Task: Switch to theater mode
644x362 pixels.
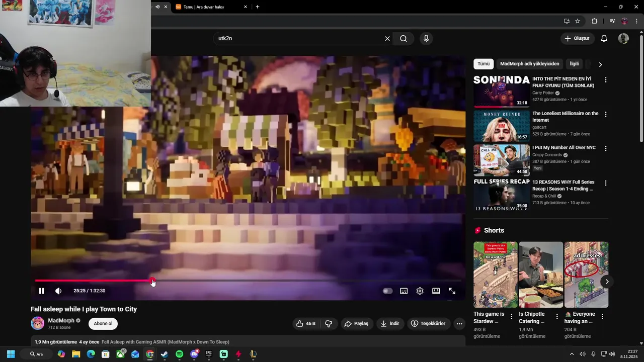Action: tap(436, 291)
